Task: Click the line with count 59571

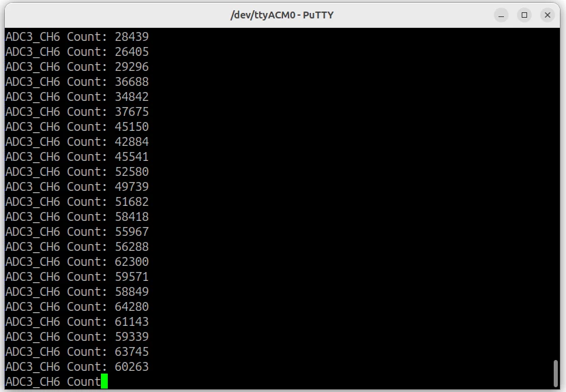Action: (x=77, y=277)
